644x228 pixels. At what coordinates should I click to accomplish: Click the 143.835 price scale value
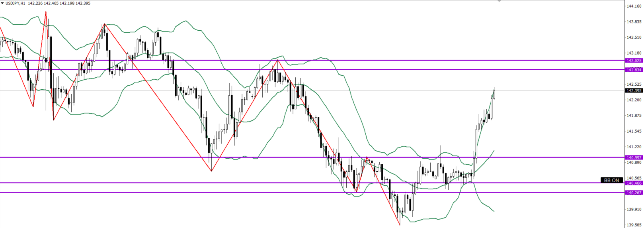pos(634,22)
